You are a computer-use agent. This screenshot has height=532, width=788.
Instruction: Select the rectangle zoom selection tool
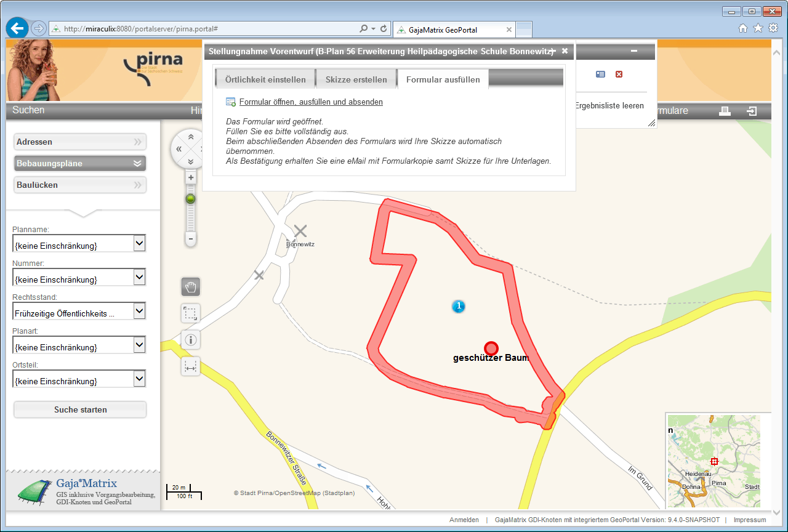191,313
